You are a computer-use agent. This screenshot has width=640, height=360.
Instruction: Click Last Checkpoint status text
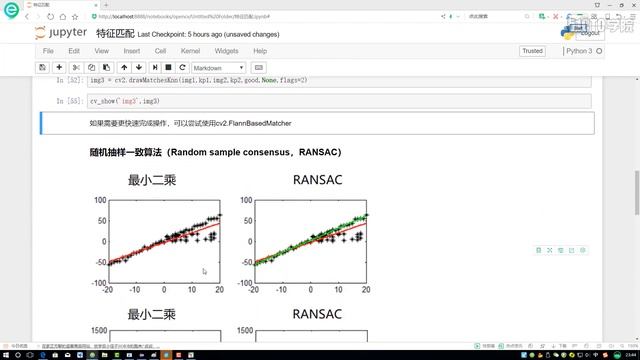(209, 35)
